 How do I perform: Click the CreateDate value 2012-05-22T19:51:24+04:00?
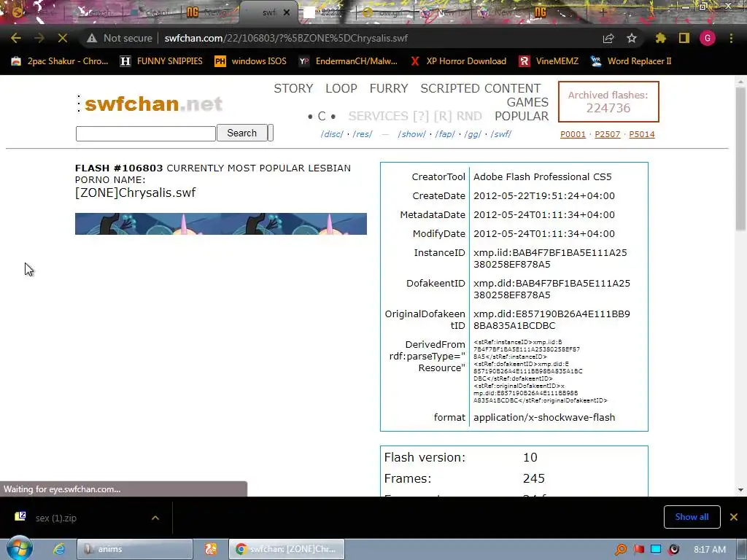[x=544, y=195]
